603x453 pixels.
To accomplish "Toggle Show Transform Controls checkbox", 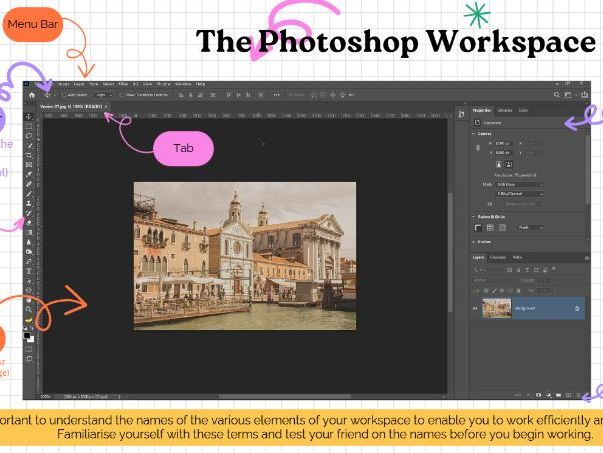I will coord(122,95).
